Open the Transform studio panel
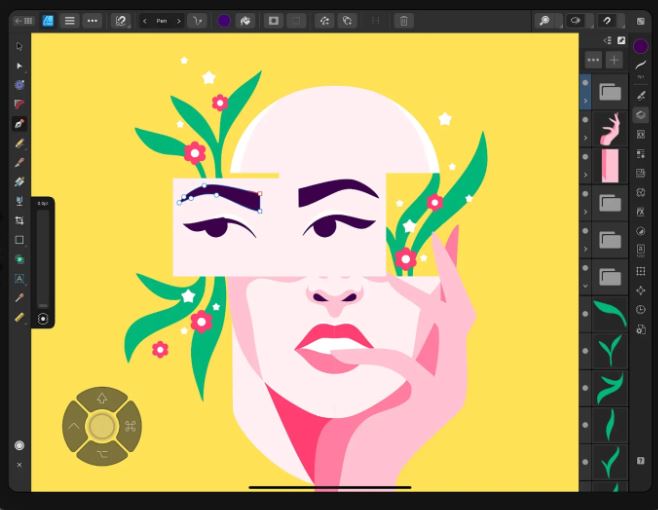The image size is (658, 510). (640, 271)
